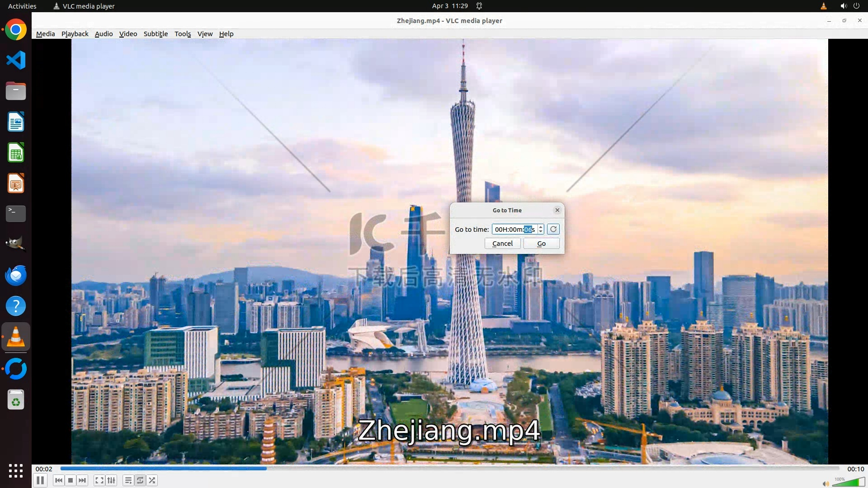Increase seconds with spinner up arrow
This screenshot has height=488, width=868.
point(541,227)
